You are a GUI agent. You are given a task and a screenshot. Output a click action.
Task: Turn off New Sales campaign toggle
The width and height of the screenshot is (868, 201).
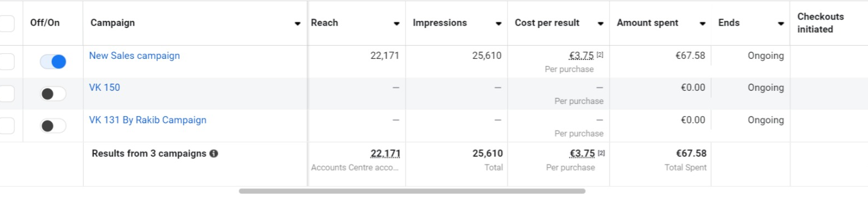click(53, 62)
